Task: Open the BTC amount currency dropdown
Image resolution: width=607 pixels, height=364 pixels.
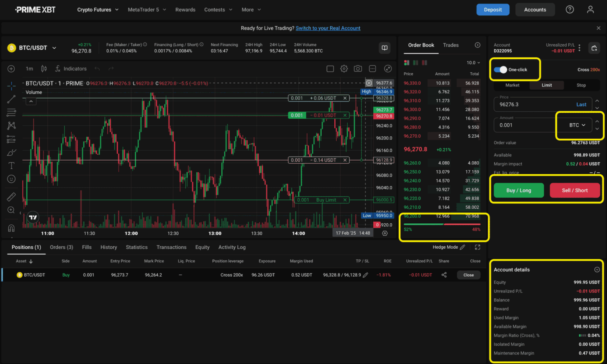Action: tap(575, 124)
